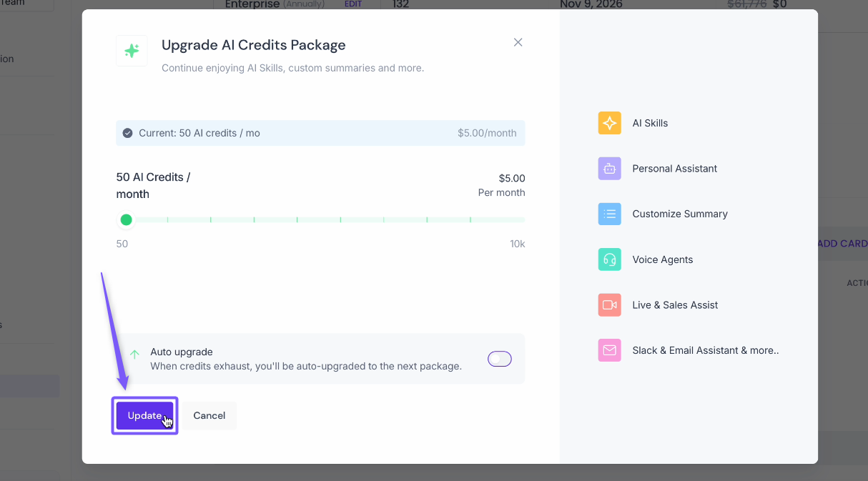The image size is (868, 481).
Task: Click the current plan checkmark icon
Action: point(127,133)
